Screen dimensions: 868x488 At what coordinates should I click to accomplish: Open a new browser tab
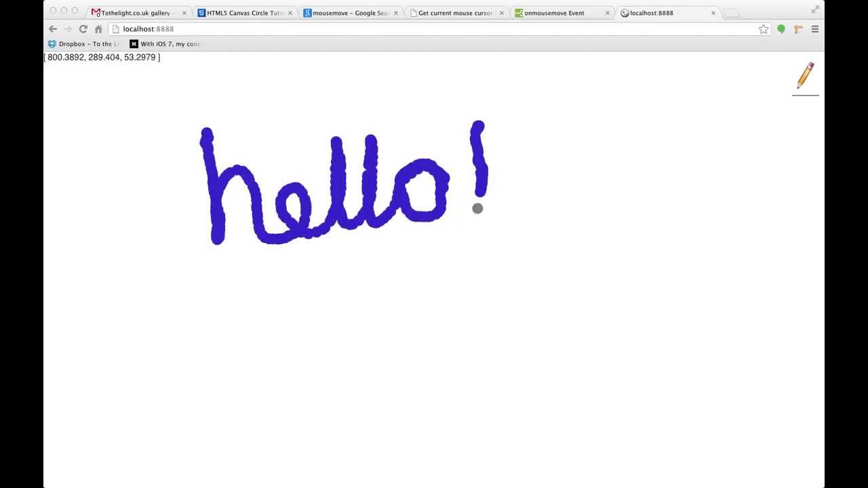pos(730,12)
